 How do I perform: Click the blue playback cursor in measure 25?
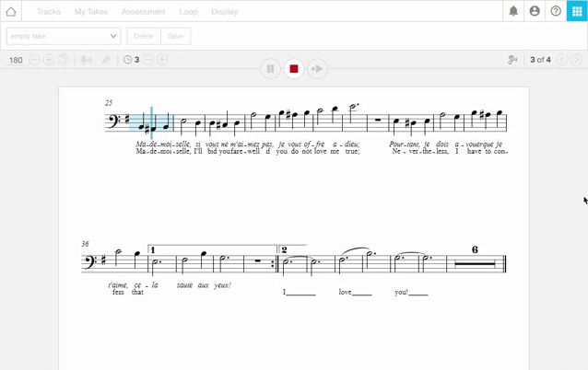151,122
